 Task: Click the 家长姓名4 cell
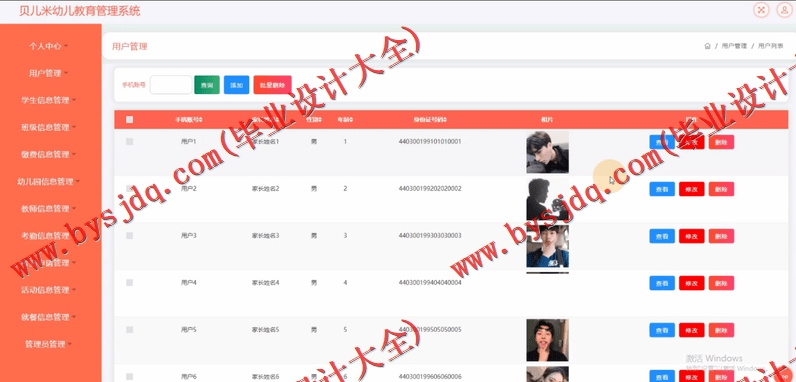(x=266, y=282)
